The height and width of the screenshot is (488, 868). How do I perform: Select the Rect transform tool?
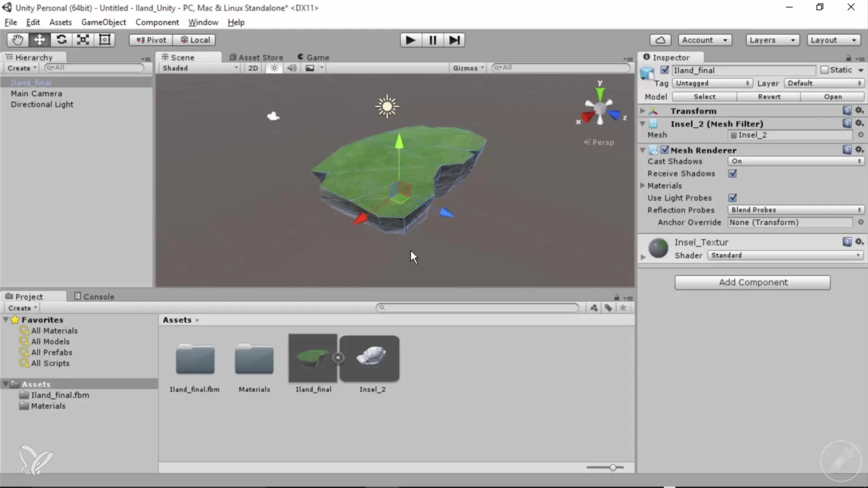coord(104,40)
